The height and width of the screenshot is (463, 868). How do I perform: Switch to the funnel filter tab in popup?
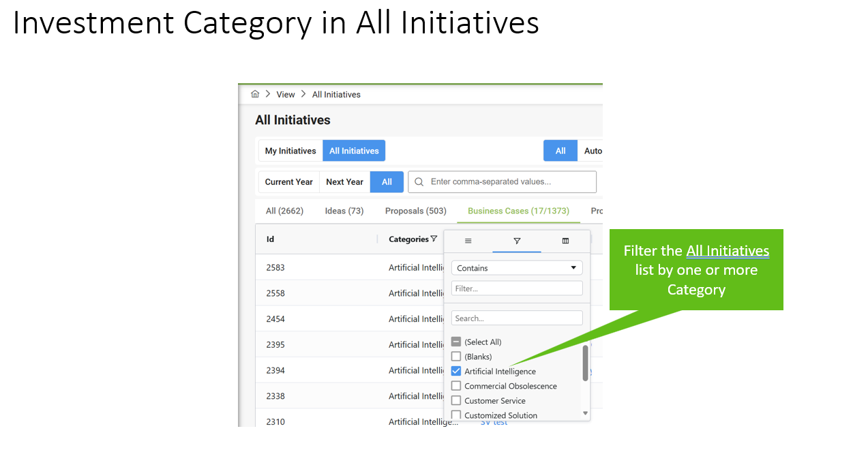pos(517,241)
